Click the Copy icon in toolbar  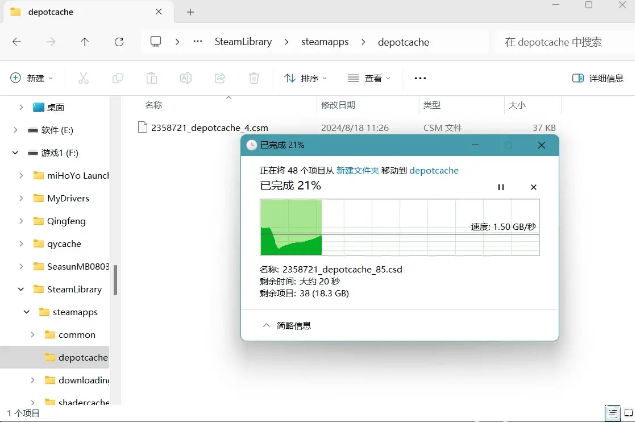pyautogui.click(x=118, y=78)
